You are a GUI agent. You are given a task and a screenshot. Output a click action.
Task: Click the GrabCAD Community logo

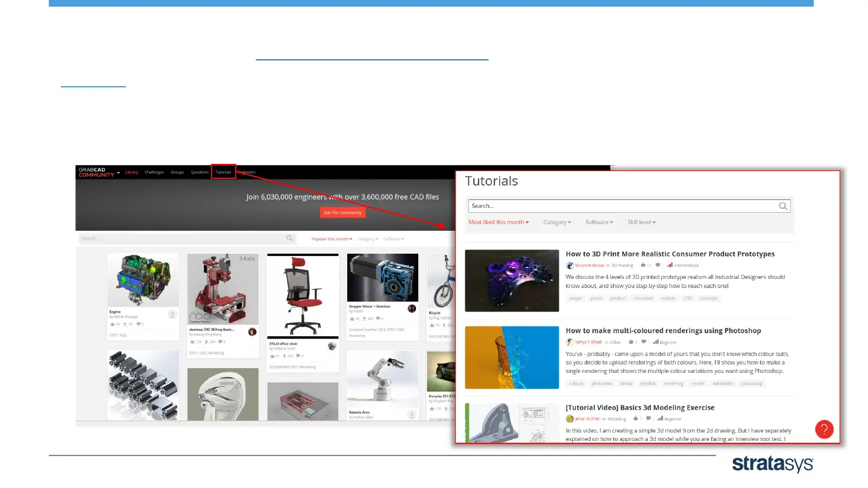(x=96, y=172)
